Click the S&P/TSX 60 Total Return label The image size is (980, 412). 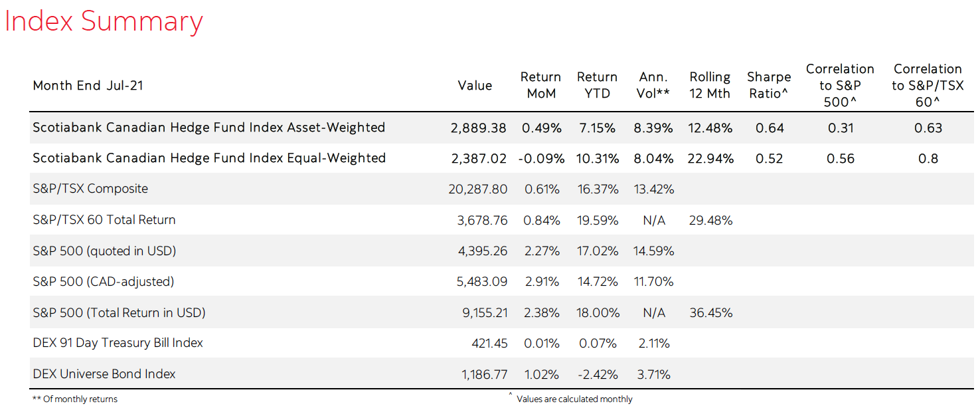[x=104, y=220]
